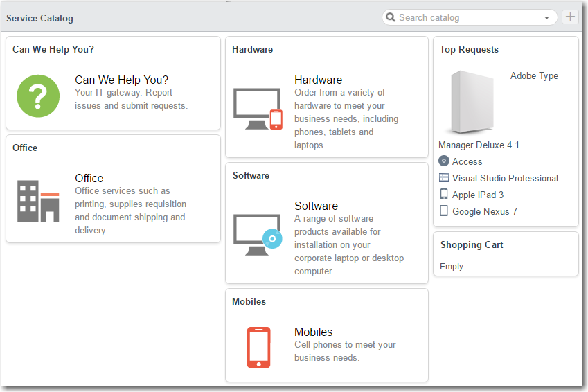This screenshot has width=588, height=392.
Task: Click the Hardware monitor and phone icon
Action: coord(258,109)
